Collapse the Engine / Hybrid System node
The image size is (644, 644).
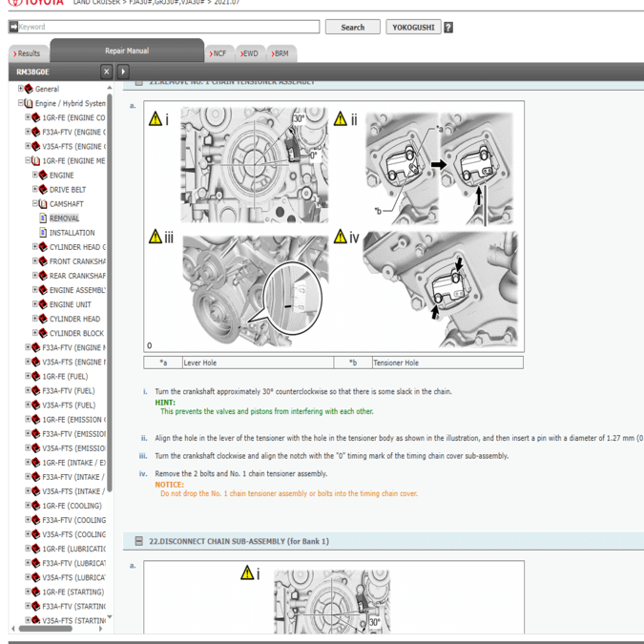point(21,103)
